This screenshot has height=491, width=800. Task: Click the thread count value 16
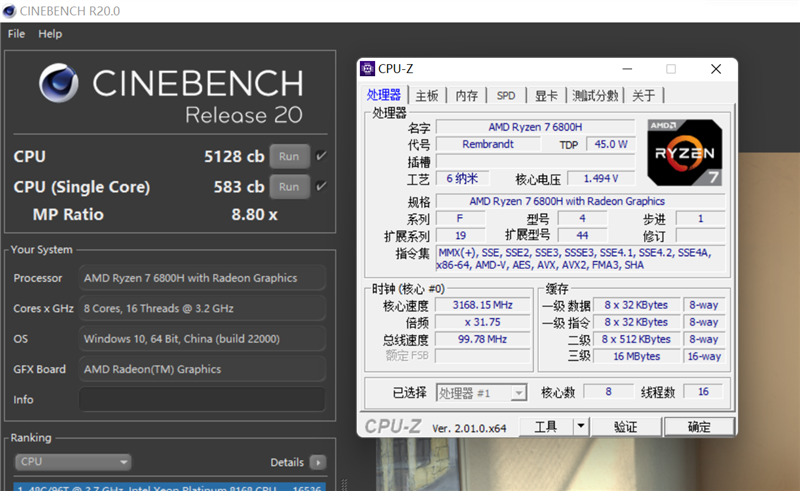[x=703, y=391]
